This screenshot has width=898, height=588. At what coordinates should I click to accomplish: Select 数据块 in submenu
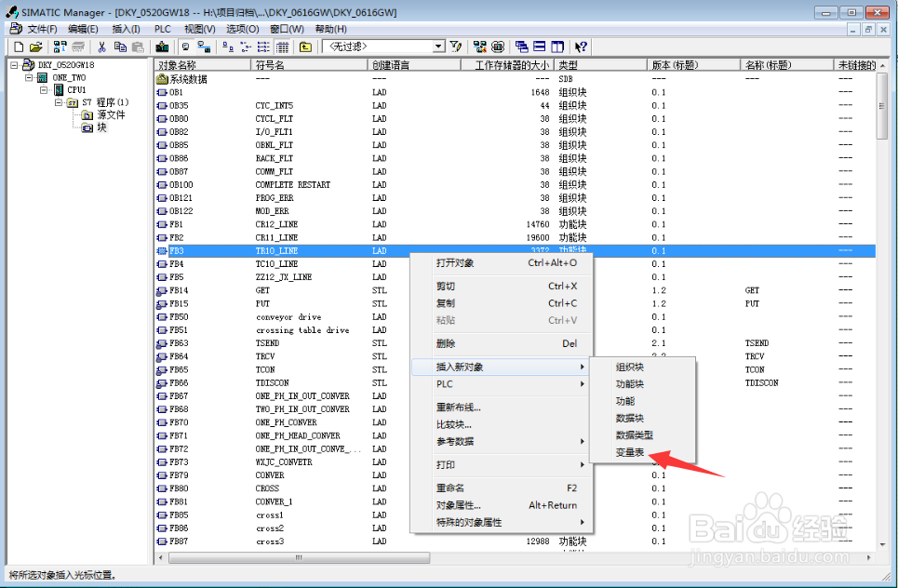pos(643,419)
